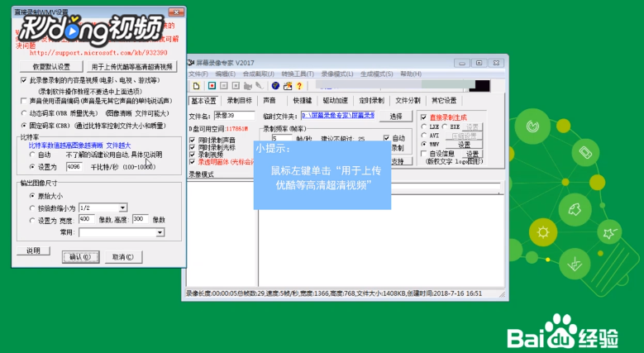Switch to the 驱动加速 tab
This screenshot has height=353, width=644.
click(x=335, y=101)
